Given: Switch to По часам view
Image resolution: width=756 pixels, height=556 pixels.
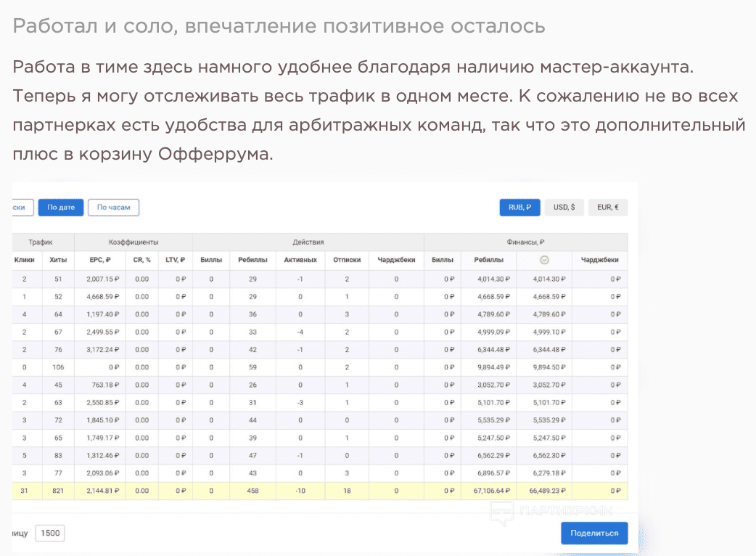Looking at the screenshot, I should click(113, 207).
